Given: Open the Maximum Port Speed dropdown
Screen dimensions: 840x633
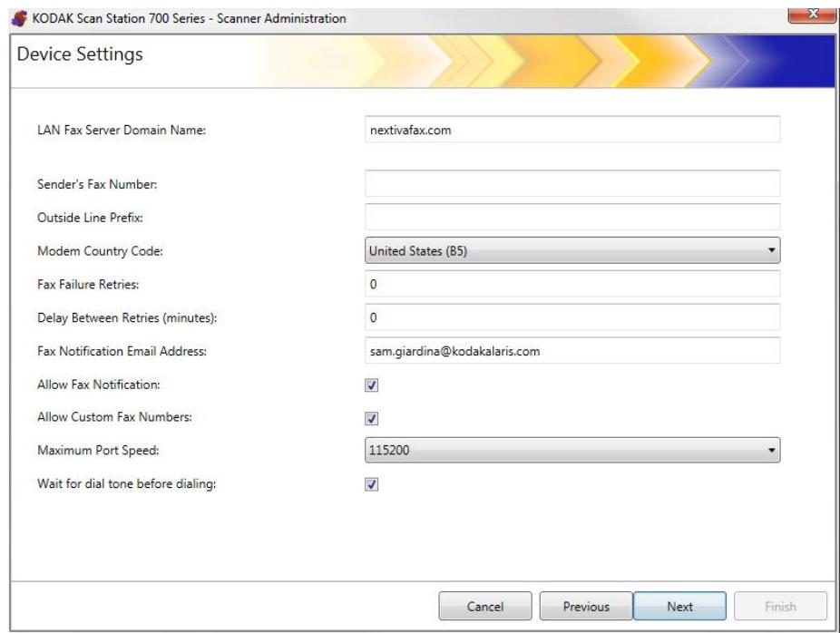Looking at the screenshot, I should pos(572,450).
